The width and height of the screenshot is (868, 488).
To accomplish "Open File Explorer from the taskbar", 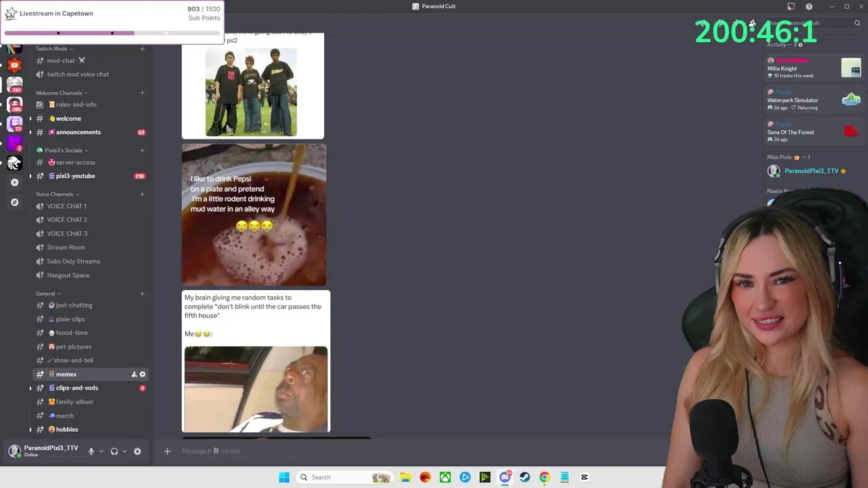I will [x=406, y=477].
